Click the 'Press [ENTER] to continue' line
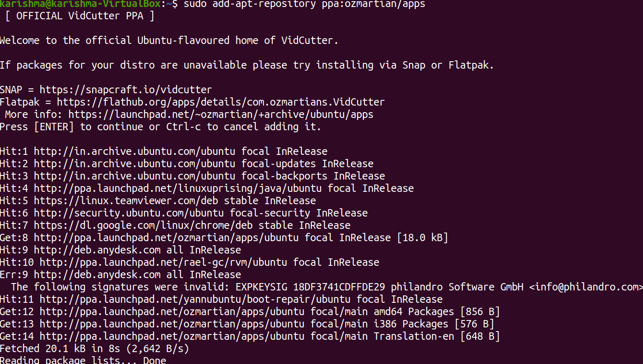This screenshot has height=364, width=643. pyautogui.click(x=160, y=127)
